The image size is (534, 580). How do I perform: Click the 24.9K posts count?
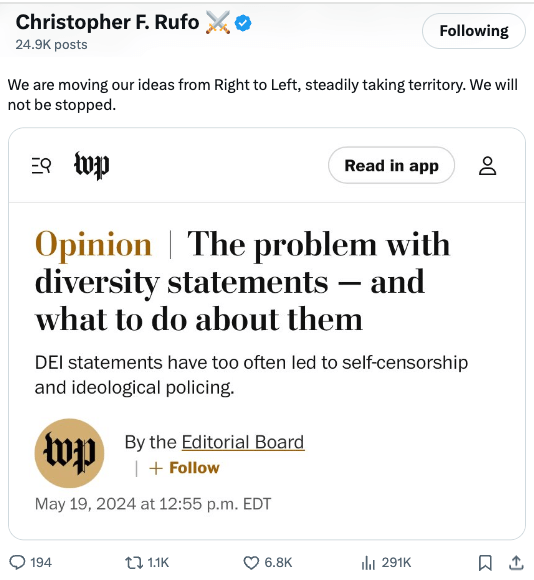click(51, 44)
